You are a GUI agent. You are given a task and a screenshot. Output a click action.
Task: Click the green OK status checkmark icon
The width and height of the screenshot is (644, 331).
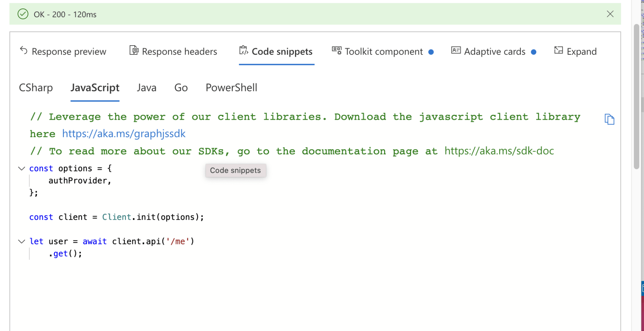[23, 14]
